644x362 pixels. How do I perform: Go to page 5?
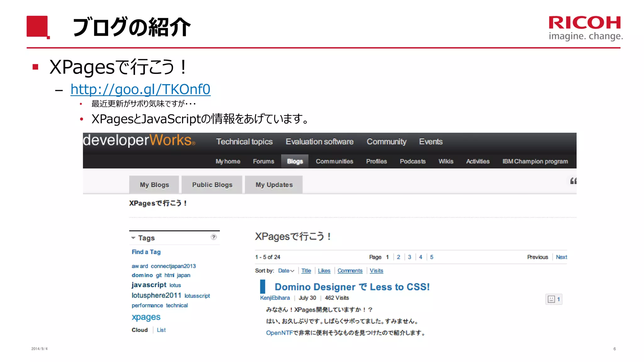[432, 257]
